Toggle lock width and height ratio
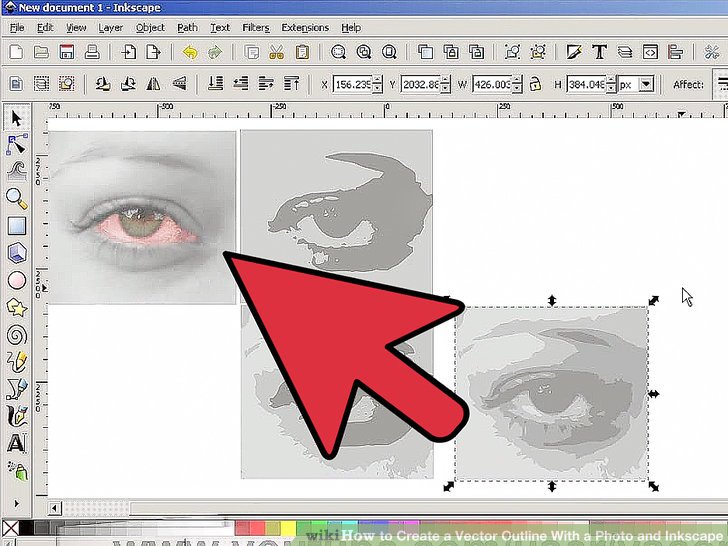This screenshot has height=546, width=728. (535, 84)
